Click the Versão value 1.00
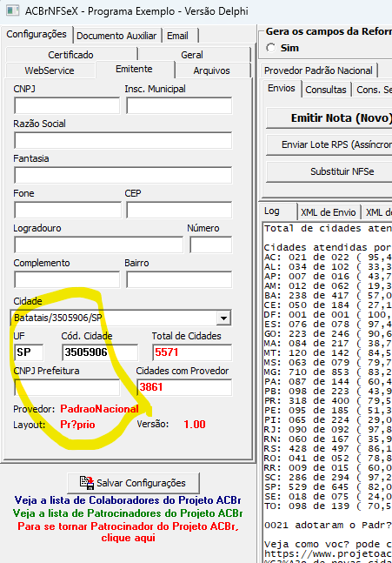 [x=195, y=425]
